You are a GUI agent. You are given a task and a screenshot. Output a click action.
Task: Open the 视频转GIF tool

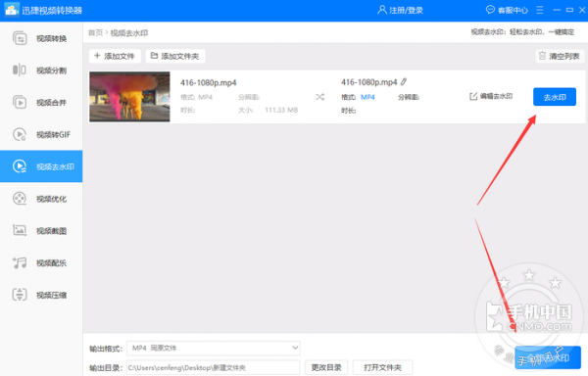click(x=41, y=134)
